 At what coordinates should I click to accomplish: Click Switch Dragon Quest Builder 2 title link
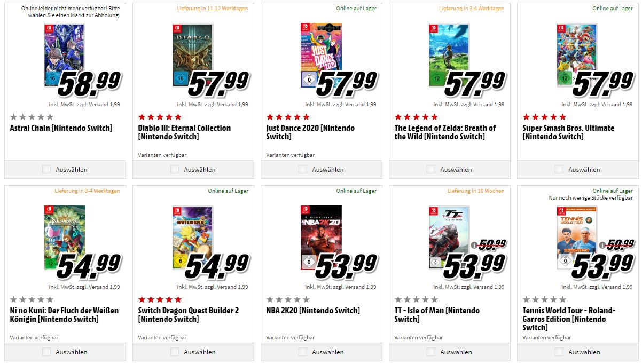pyautogui.click(x=188, y=314)
